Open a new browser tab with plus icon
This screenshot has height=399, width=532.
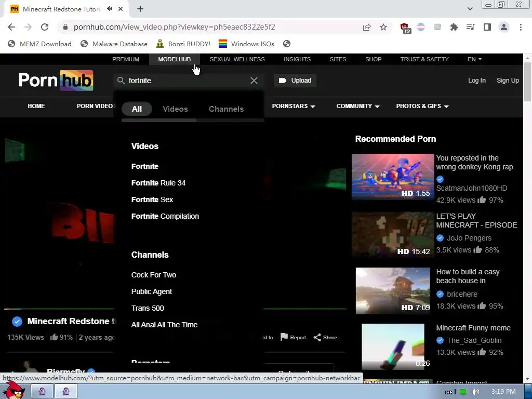[x=140, y=9]
